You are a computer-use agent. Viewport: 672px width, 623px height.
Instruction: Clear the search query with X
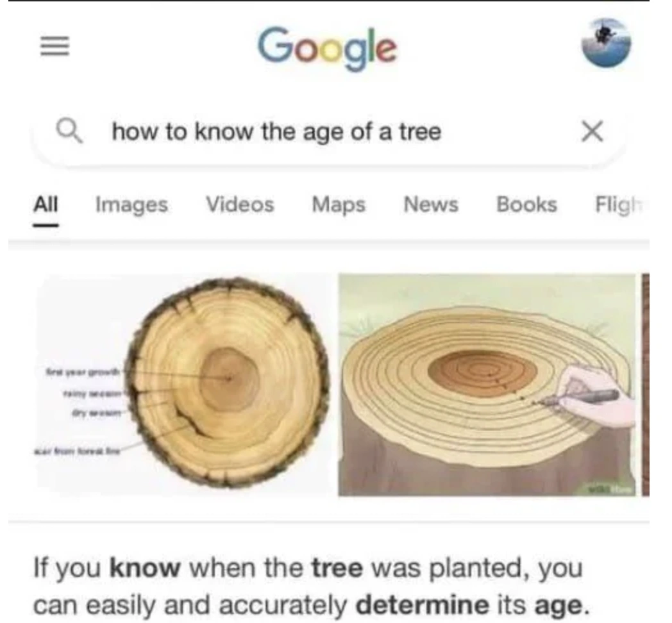click(592, 131)
